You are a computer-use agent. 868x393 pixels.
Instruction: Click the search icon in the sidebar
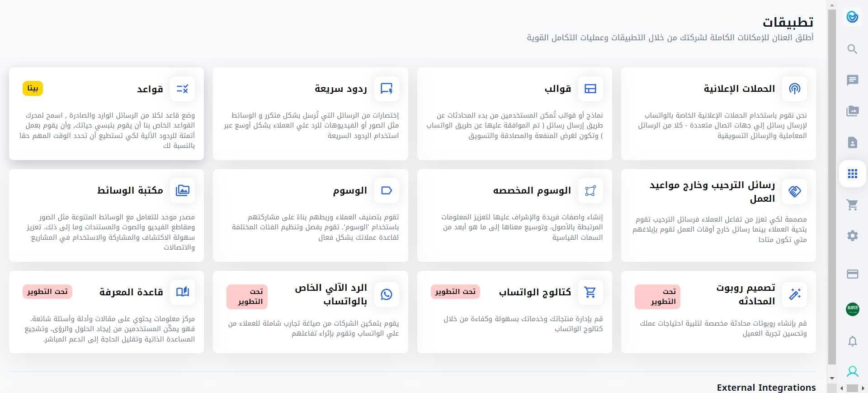point(852,49)
